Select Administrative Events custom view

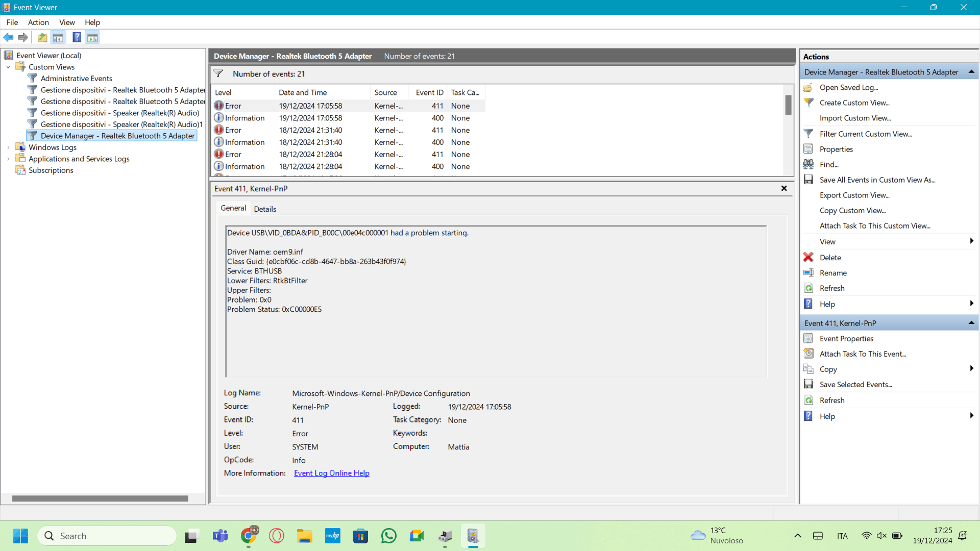pos(76,79)
